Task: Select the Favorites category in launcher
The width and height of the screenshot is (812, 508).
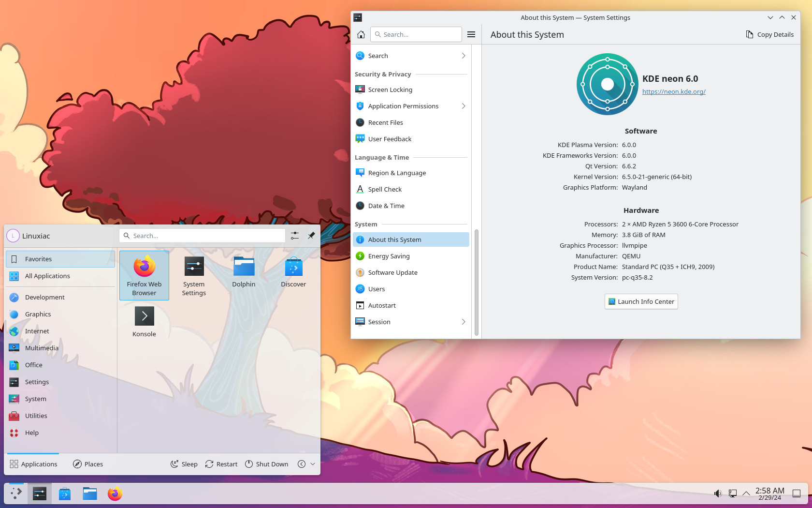Action: [x=60, y=259]
